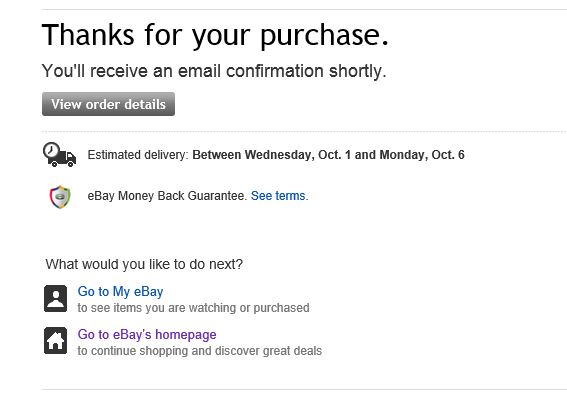Click the continue shopping great deals description
Screen dimensions: 567x413
tap(200, 351)
